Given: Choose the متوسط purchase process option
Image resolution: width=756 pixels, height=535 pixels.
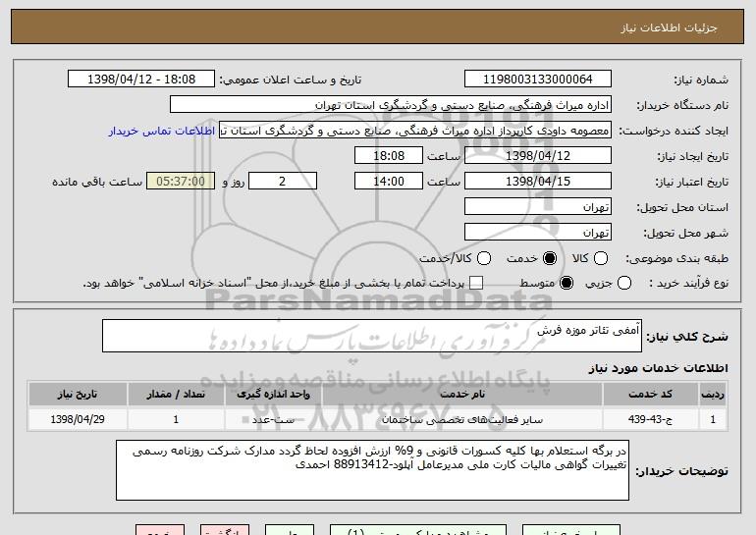Looking at the screenshot, I should coord(567,283).
